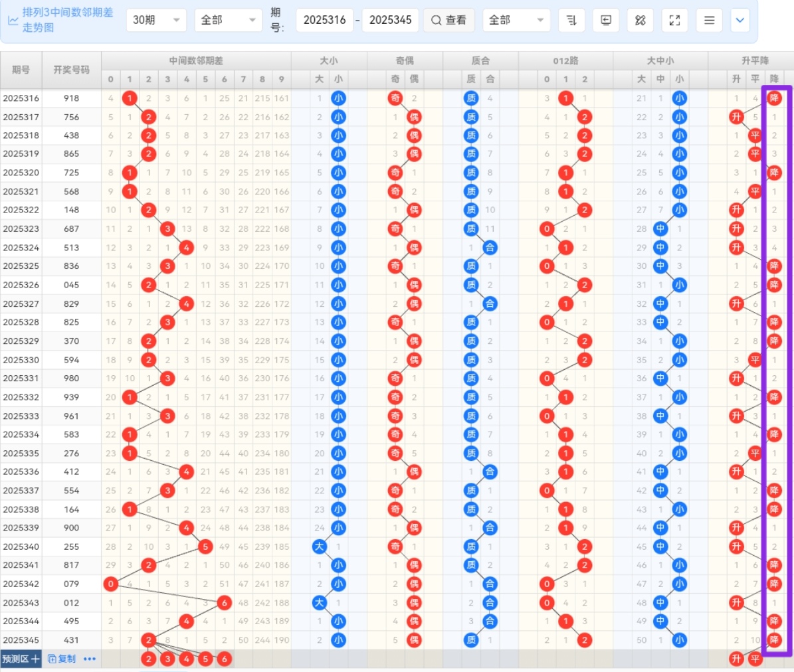Click the 开奖号码 column header
The height and width of the screenshot is (672, 794).
point(71,70)
